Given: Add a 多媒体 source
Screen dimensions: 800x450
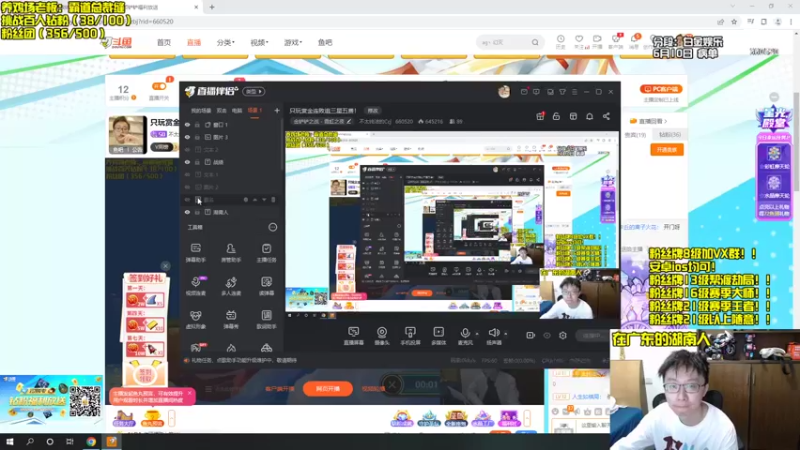Looking at the screenshot, I should [438, 336].
